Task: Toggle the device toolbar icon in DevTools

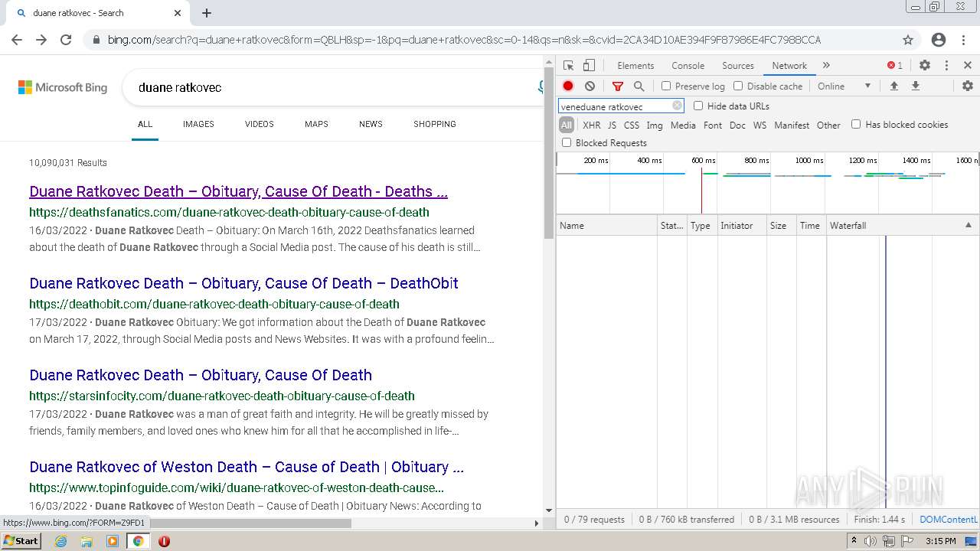Action: (589, 66)
